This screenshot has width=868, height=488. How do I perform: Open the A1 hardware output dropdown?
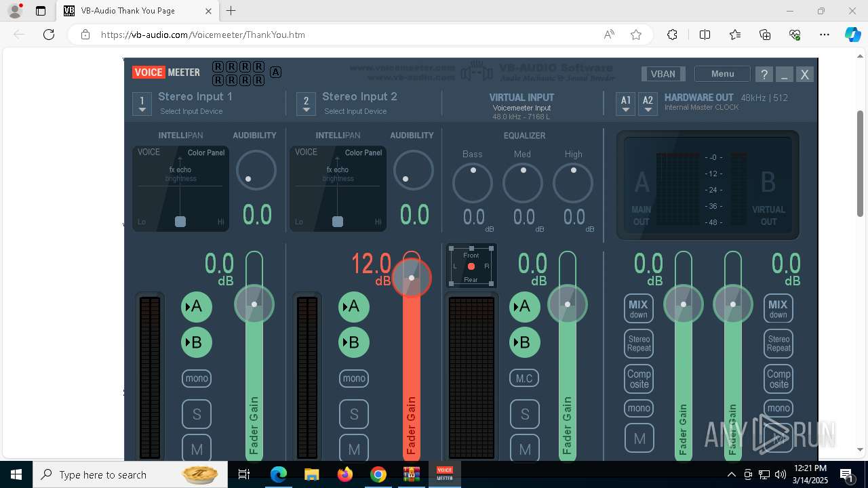pyautogui.click(x=626, y=103)
